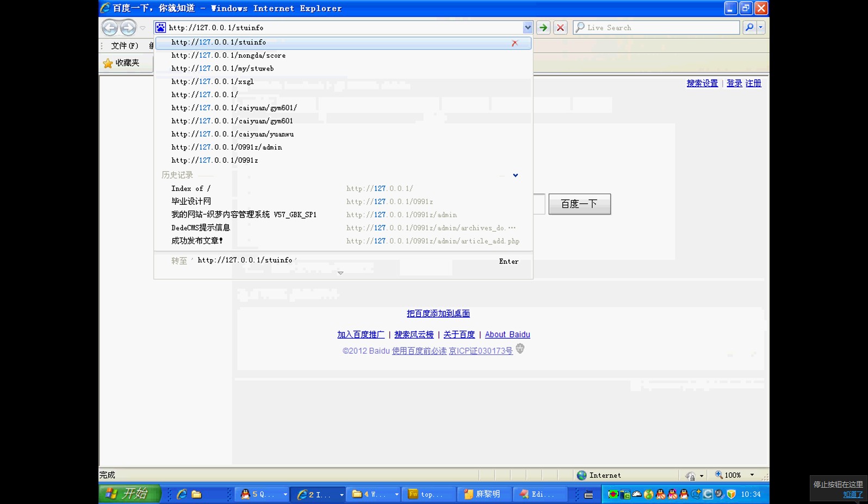This screenshot has width=868, height=504.
Task: Switch to the 'Edi...' taskbar button
Action: click(540, 494)
